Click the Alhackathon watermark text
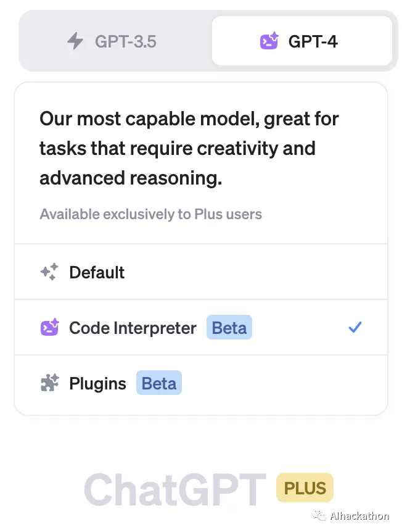This screenshot has width=402, height=532. pos(359,516)
